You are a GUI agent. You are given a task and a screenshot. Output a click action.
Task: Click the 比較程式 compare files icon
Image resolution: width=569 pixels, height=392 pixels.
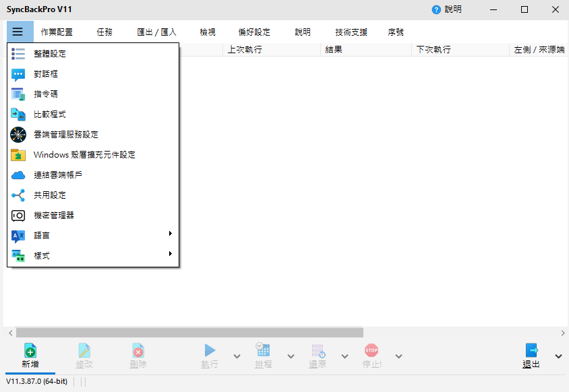pos(18,115)
